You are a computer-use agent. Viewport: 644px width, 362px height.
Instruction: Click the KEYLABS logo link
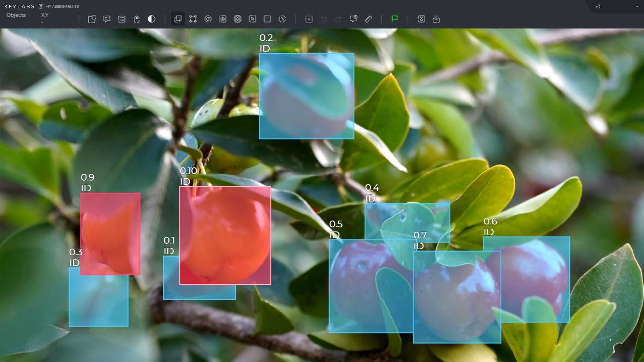(x=19, y=6)
